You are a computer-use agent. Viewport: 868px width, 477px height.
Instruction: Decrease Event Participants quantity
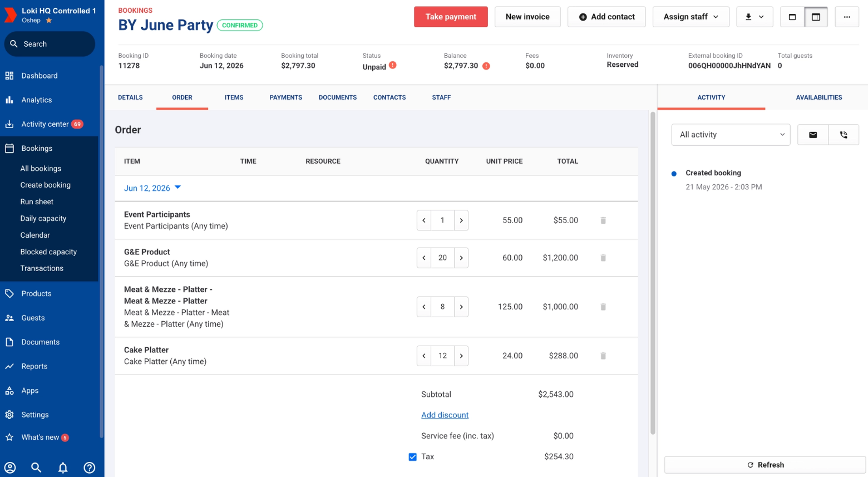coord(424,220)
